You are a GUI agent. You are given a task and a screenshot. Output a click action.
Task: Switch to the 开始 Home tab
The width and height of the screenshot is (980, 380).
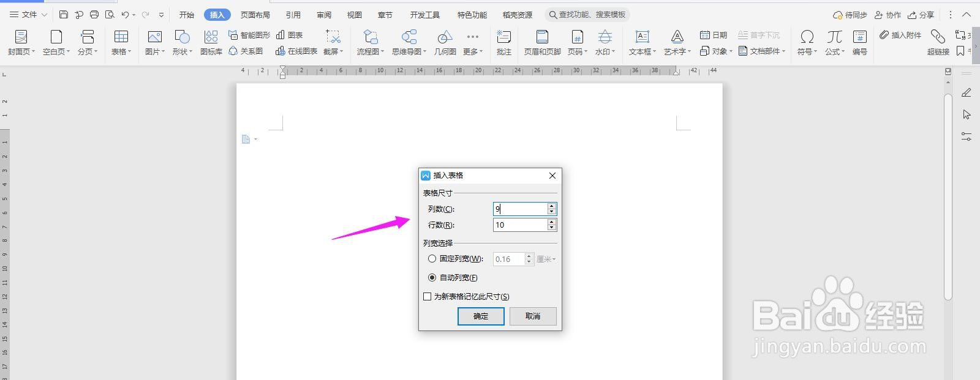click(187, 15)
